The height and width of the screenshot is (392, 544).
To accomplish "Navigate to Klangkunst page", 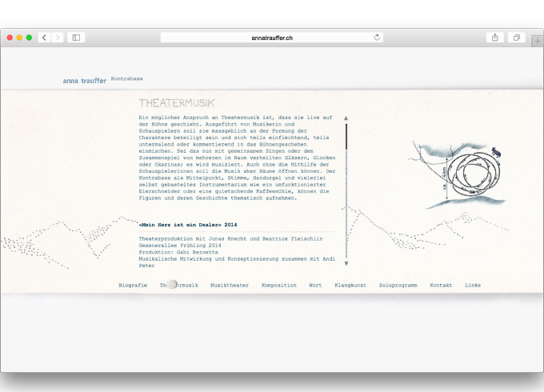I will (x=350, y=285).
